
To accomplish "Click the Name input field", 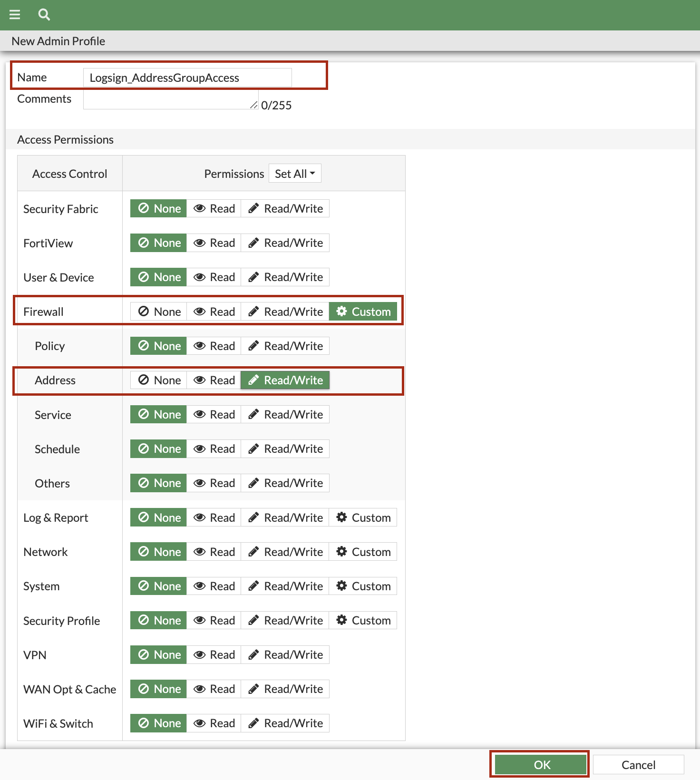I will [x=187, y=78].
